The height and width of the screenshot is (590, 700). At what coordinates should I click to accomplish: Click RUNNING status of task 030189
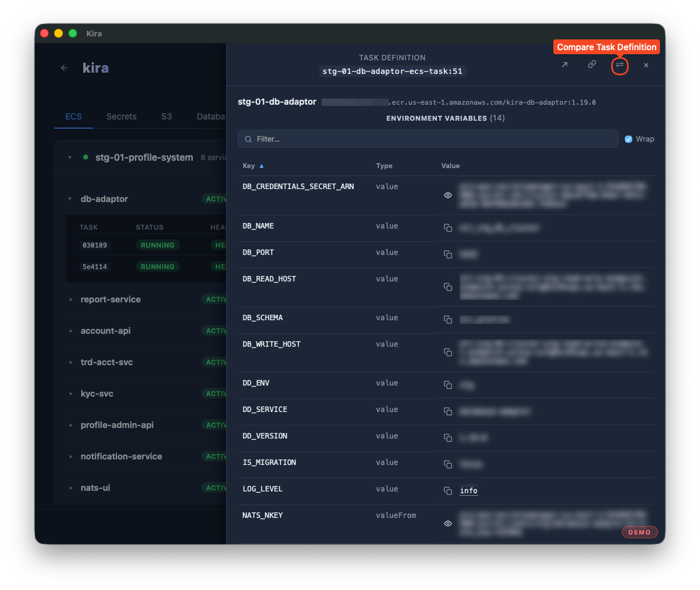click(158, 246)
